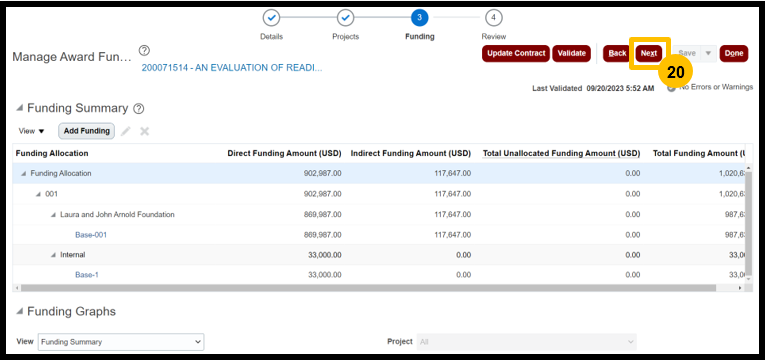
Task: Collapse the Funding Graphs section
Action: 20,311
